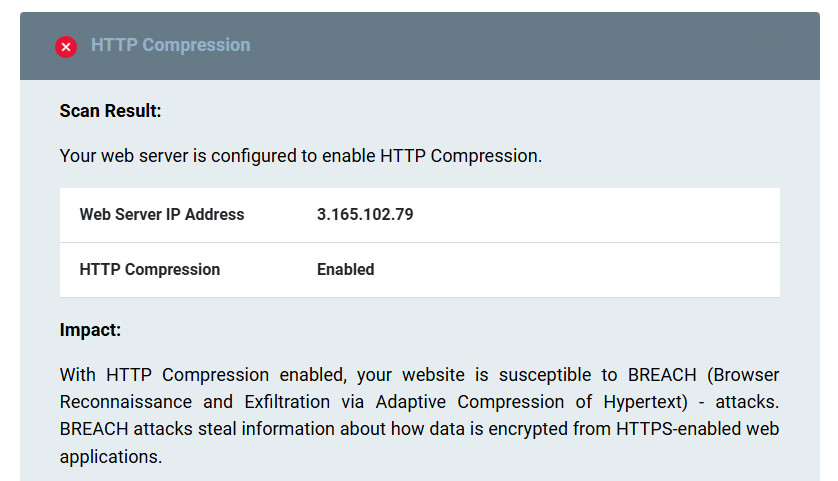The height and width of the screenshot is (481, 838).
Task: Click the phrase "HTTPS-enabled web" in the paragraph
Action: [697, 429]
